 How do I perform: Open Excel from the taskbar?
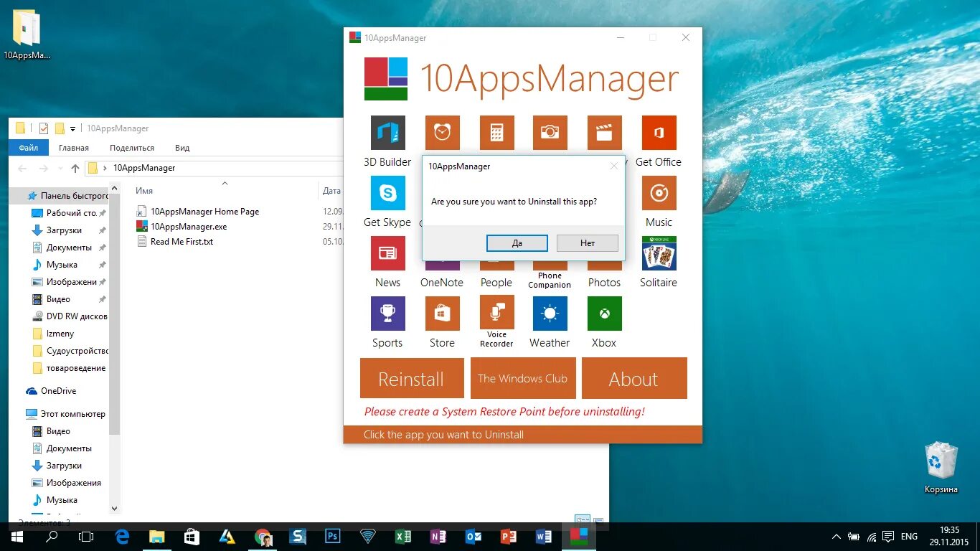(402, 537)
